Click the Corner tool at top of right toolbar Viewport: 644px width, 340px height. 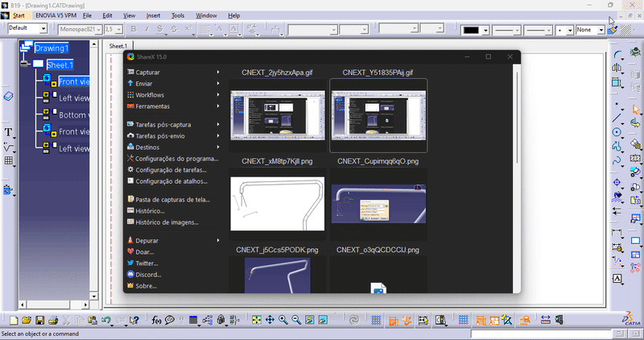(617, 54)
